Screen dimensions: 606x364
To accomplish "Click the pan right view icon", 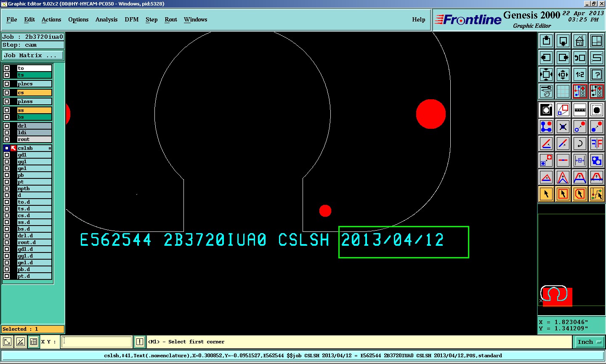I will click(563, 58).
